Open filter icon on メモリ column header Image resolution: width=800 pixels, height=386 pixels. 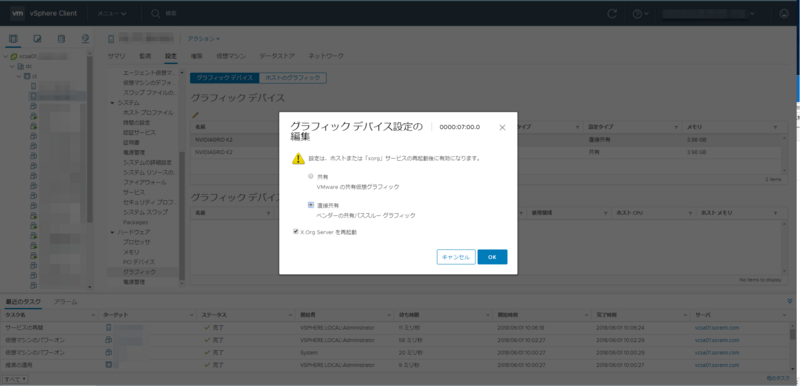click(775, 127)
